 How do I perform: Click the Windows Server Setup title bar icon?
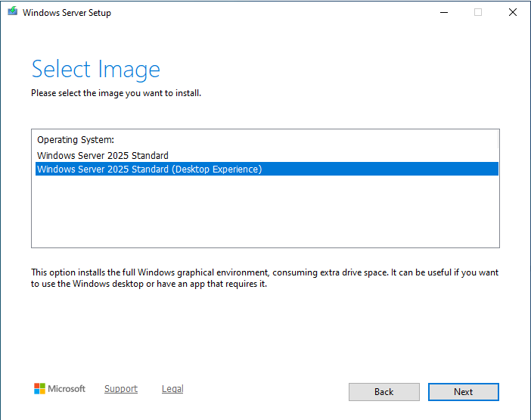coord(12,13)
